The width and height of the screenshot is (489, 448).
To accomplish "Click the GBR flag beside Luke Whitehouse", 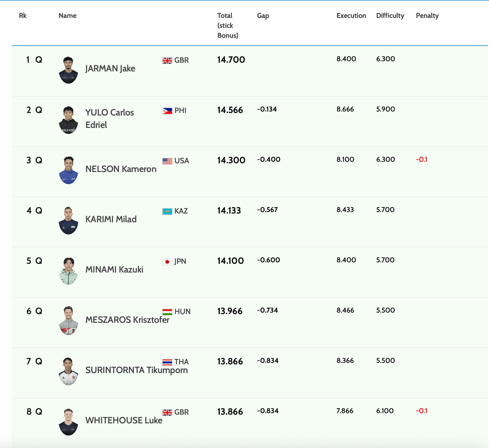I will 167,412.
